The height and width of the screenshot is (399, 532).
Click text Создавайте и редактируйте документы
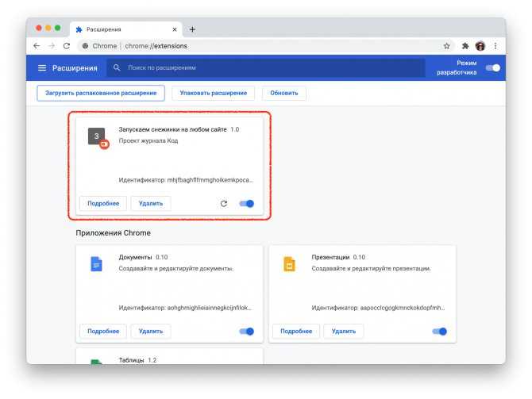point(176,268)
